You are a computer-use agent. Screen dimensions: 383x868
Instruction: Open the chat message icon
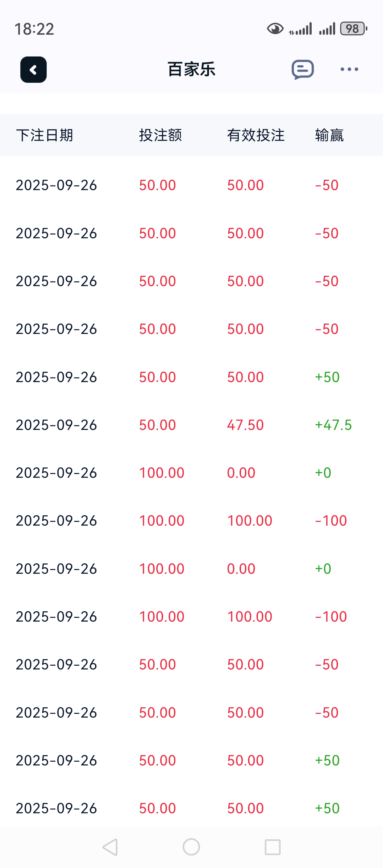pos(302,69)
